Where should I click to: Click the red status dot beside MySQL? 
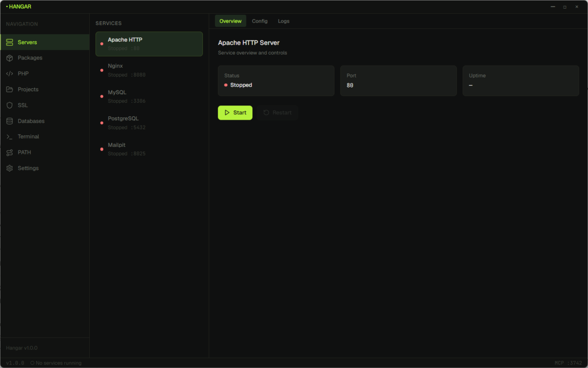[102, 97]
